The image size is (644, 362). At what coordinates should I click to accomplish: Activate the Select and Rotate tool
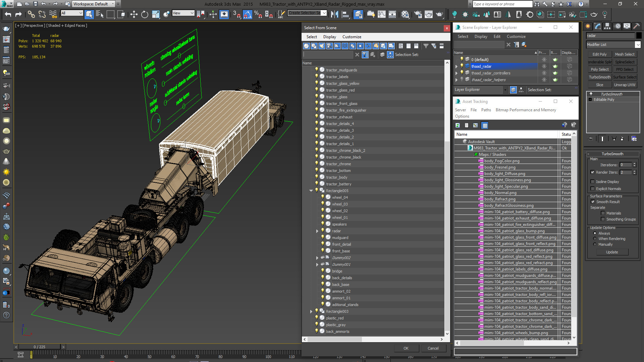tap(145, 14)
